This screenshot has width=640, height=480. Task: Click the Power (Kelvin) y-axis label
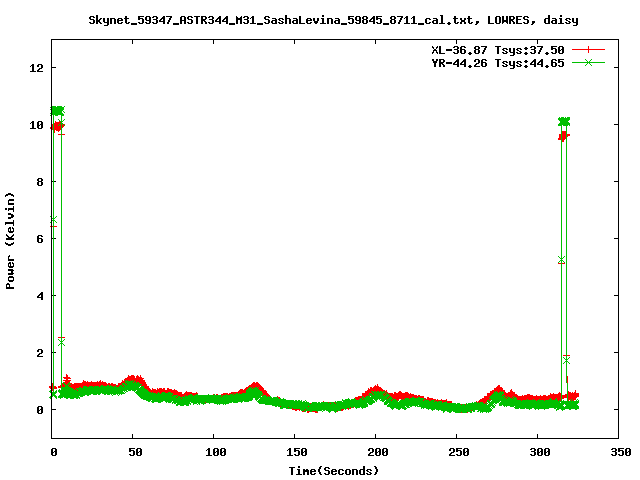(x=10, y=241)
